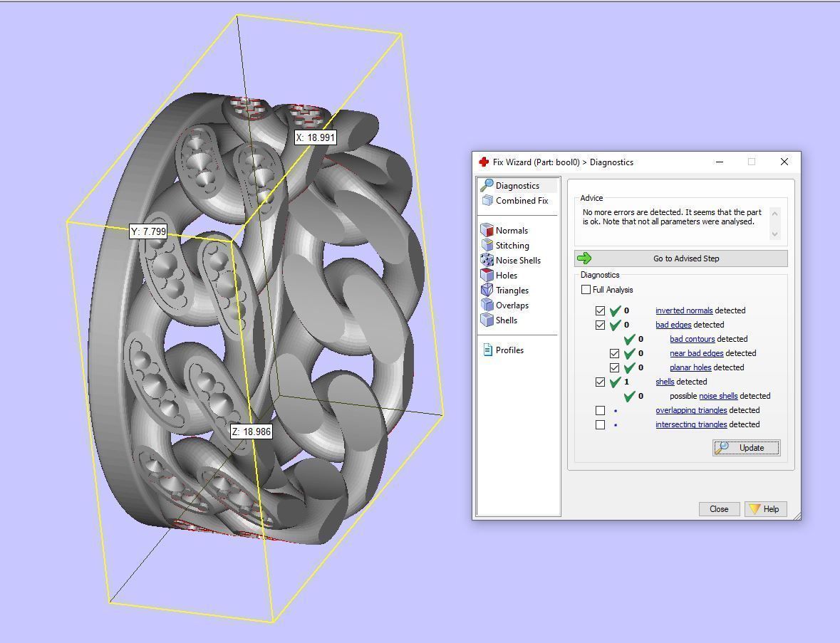Viewport: 840px width, 643px height.
Task: Follow the planar holes link
Action: point(690,368)
